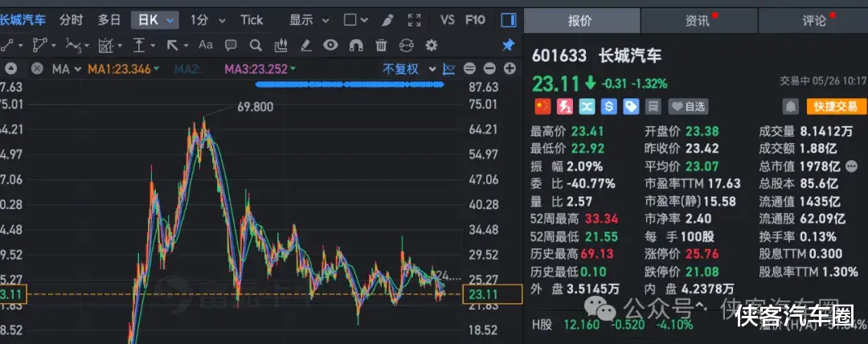This screenshot has width=868, height=344.
Task: Click the 23.11 current price axis label
Action: coord(493,295)
